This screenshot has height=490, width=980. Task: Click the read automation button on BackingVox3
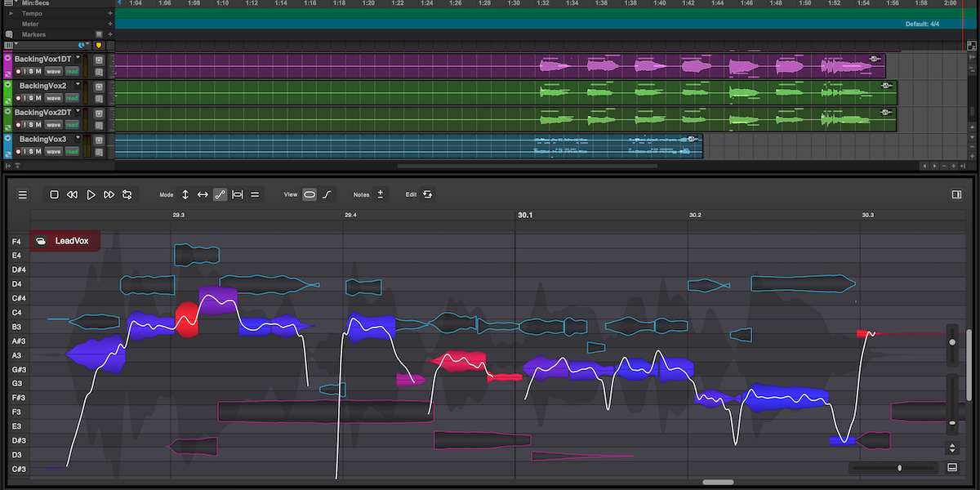72,152
